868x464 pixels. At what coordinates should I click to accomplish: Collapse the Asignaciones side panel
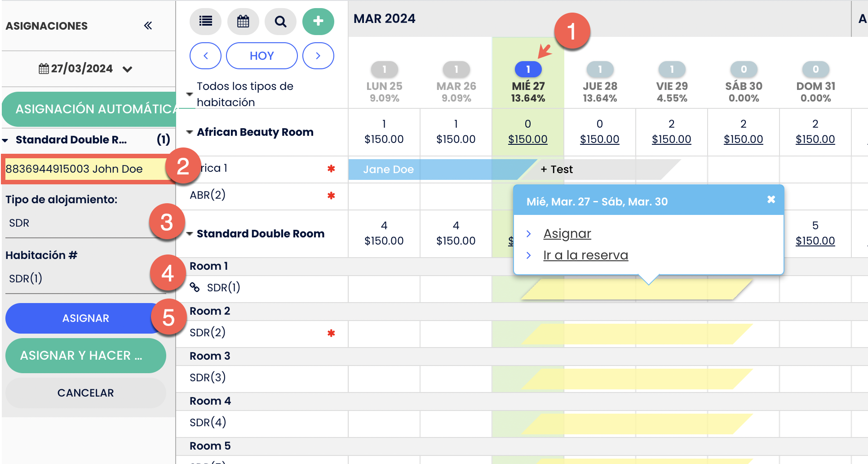[x=148, y=26]
